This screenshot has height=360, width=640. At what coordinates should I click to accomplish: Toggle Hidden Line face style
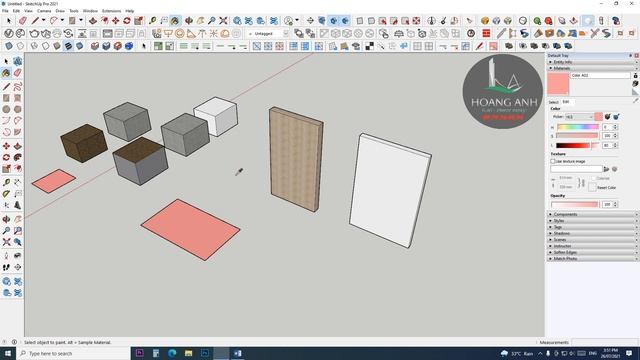(45, 46)
